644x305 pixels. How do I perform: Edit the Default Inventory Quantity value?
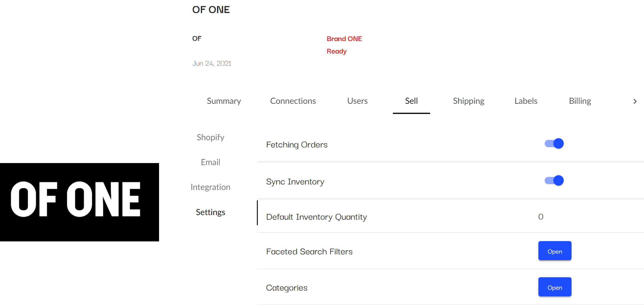click(541, 217)
